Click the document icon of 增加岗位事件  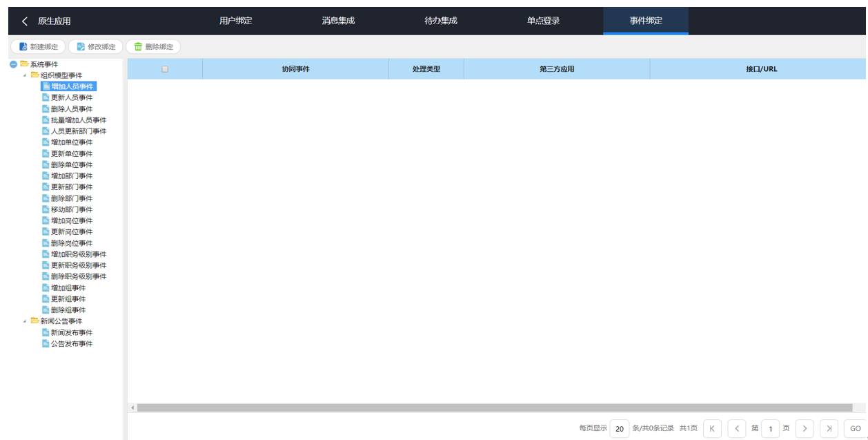[x=46, y=221]
